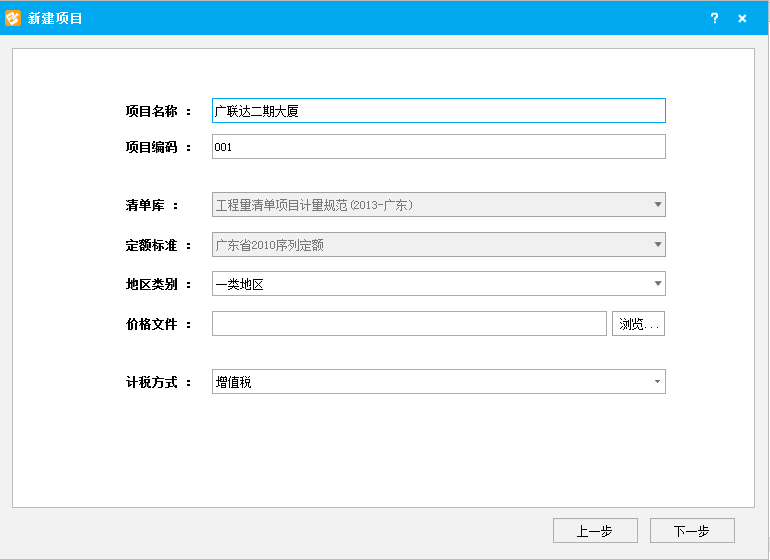The height and width of the screenshot is (560, 770).
Task: Go back with the 上一步 button
Action: [x=595, y=531]
